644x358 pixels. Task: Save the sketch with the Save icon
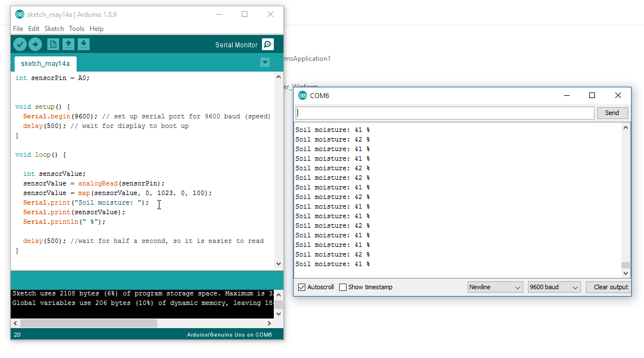point(83,44)
